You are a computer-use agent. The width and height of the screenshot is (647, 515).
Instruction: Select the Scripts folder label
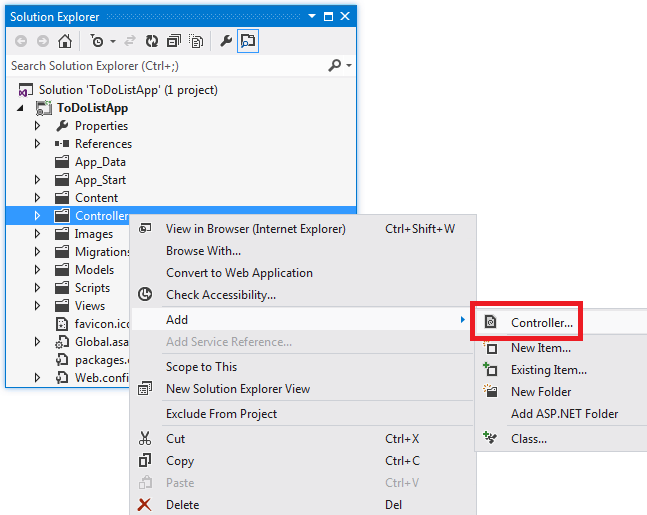92,288
